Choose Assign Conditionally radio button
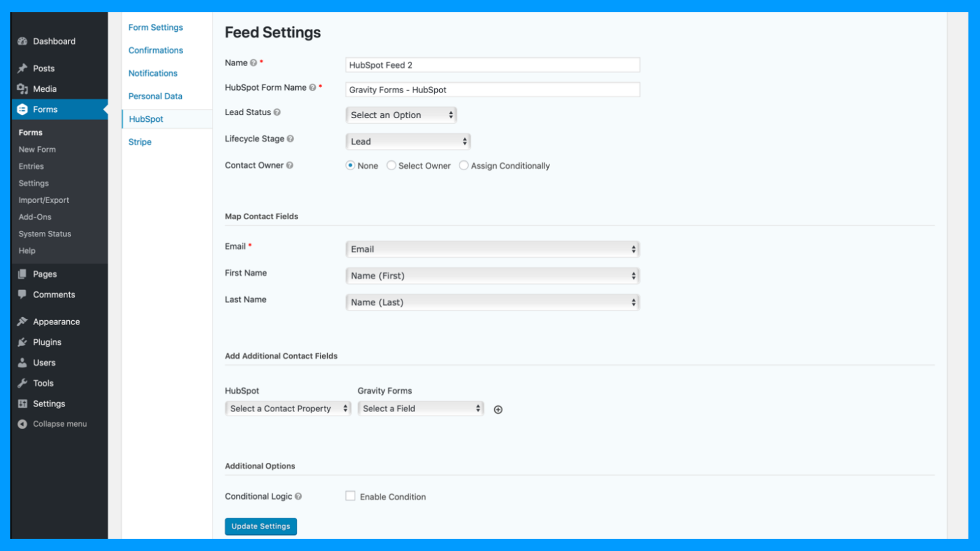The width and height of the screenshot is (980, 551). point(464,165)
